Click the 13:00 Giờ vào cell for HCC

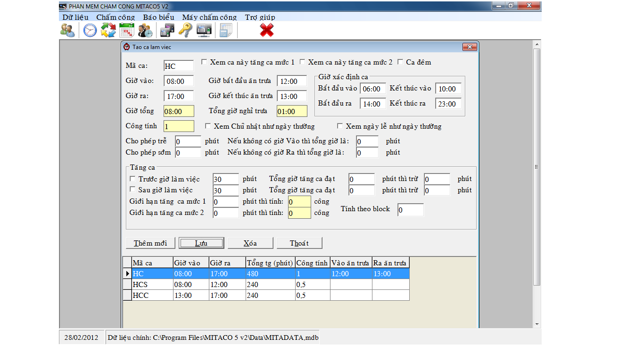pos(191,295)
